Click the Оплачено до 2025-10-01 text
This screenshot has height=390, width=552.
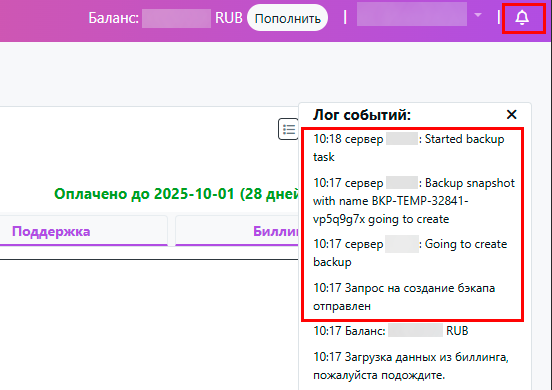[x=176, y=194]
